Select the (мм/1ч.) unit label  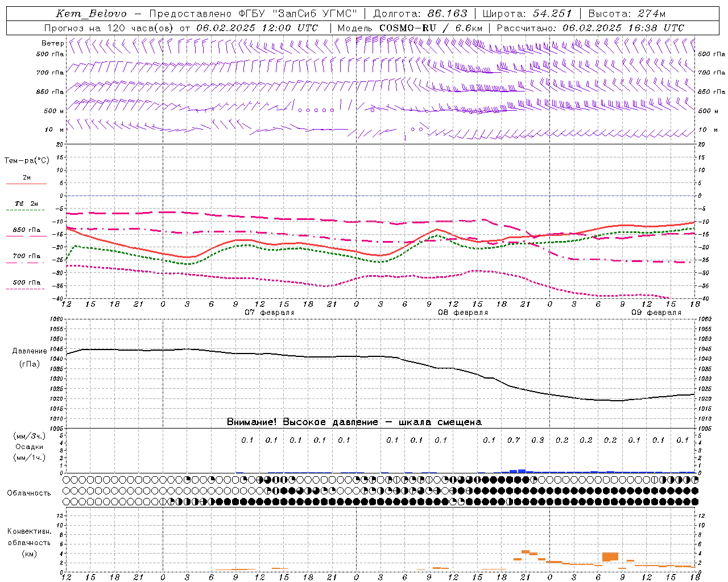[29, 458]
